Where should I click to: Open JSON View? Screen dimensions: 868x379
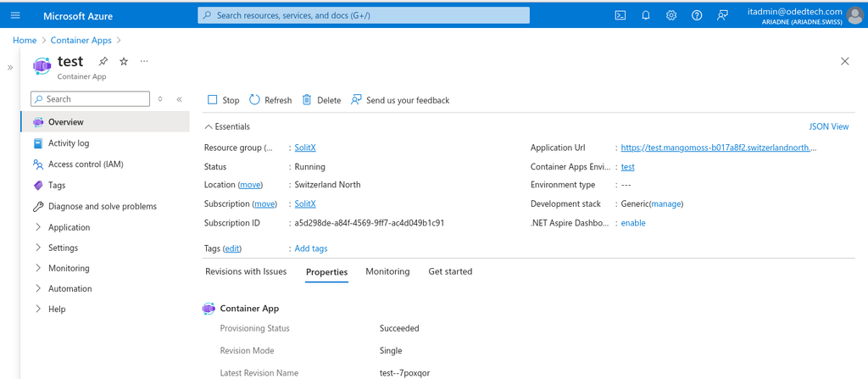click(829, 127)
